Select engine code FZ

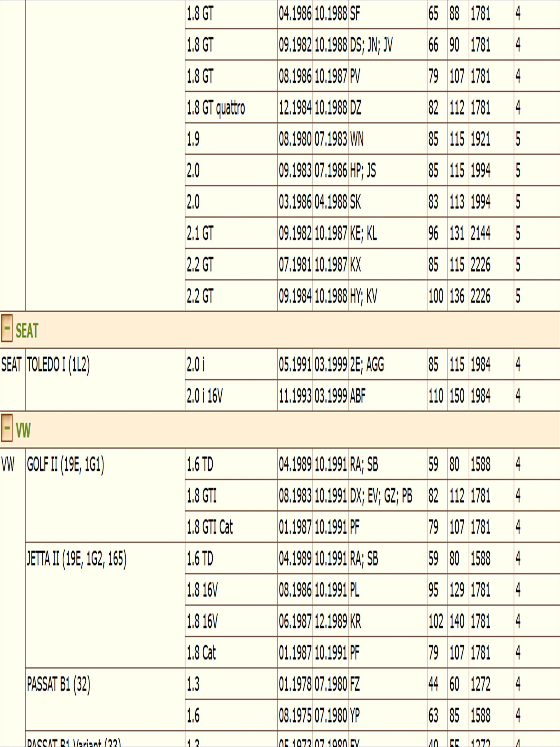388,683
